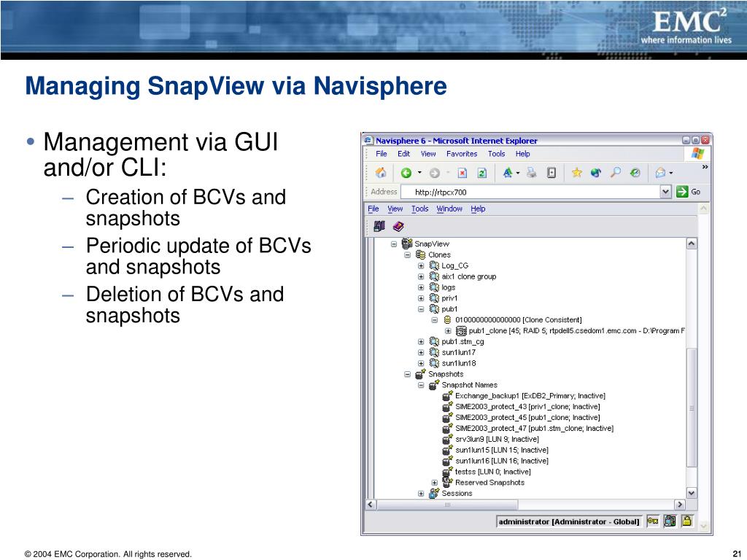Screen dimensions: 747x560
Task: Click the Navisphere storage systems toolbar icon
Action: tap(379, 227)
